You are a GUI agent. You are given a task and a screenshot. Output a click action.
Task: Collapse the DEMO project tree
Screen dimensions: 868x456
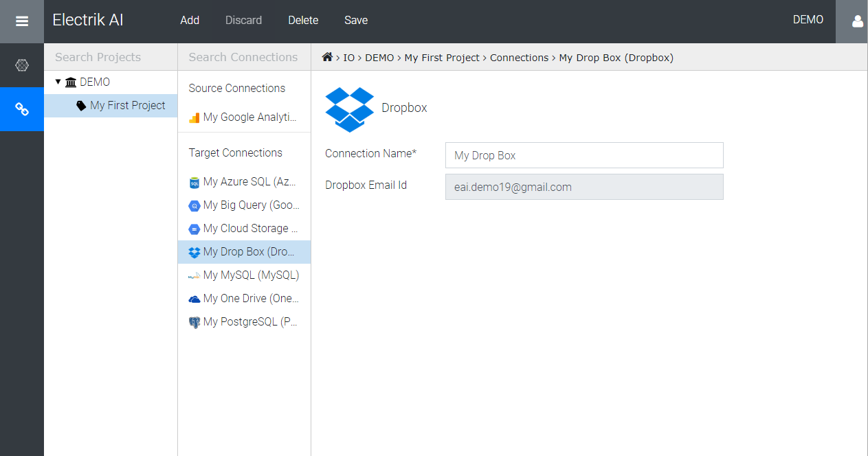click(58, 82)
